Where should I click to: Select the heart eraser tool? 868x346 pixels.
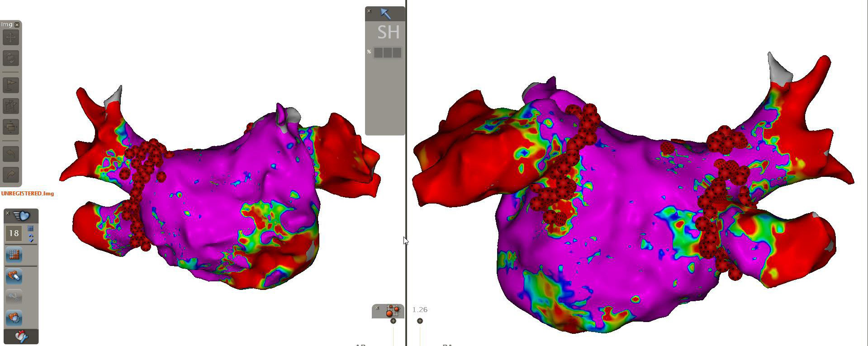coord(14,276)
